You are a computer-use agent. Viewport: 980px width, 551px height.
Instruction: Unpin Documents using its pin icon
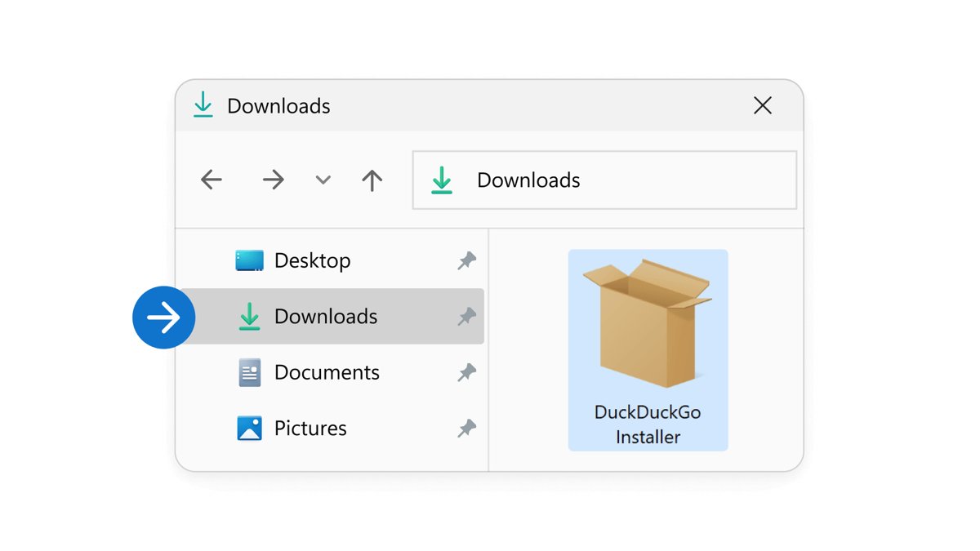point(467,373)
